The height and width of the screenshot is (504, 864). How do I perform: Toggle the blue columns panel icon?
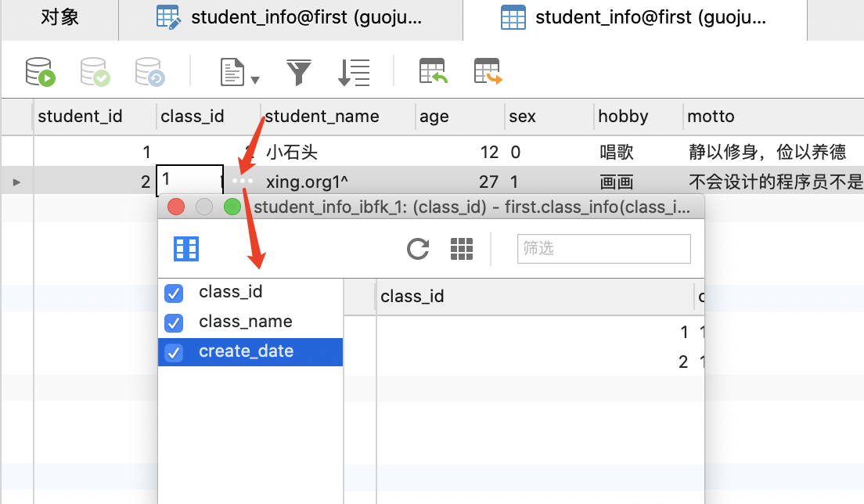pyautogui.click(x=186, y=249)
